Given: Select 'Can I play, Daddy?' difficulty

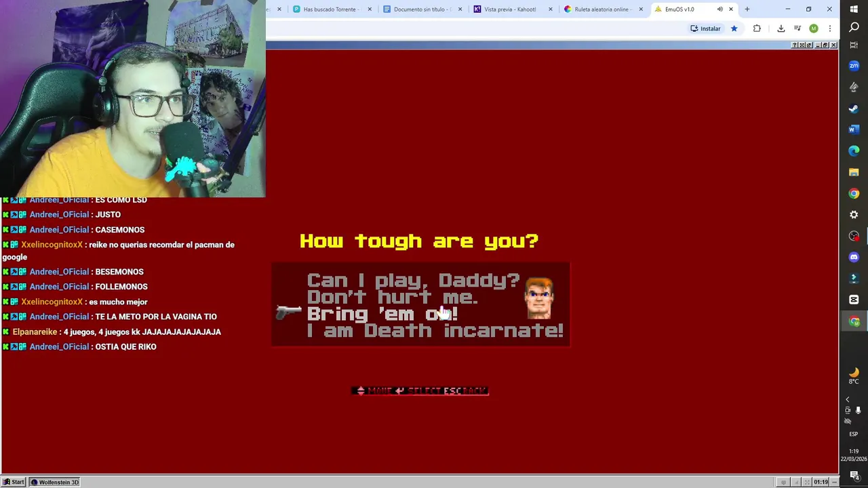Looking at the screenshot, I should [413, 281].
